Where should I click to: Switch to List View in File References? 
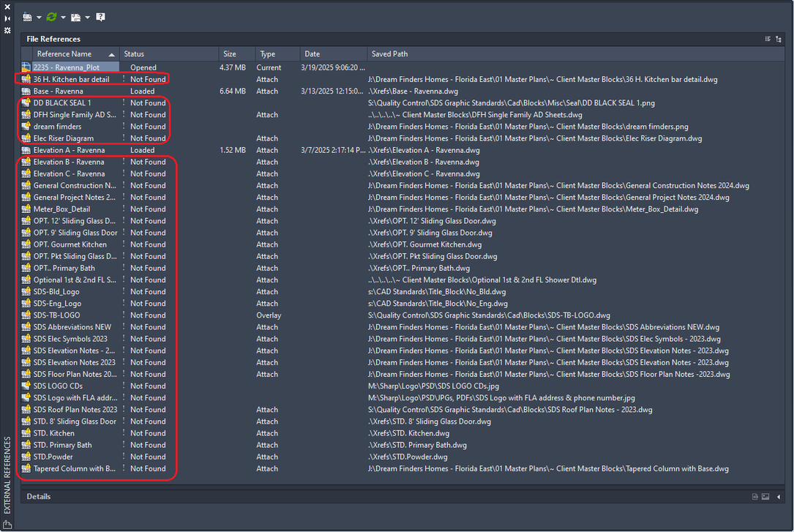768,39
